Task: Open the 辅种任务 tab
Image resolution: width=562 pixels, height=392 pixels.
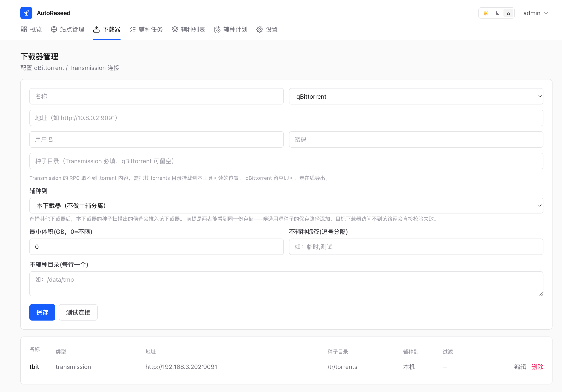Action: [146, 29]
